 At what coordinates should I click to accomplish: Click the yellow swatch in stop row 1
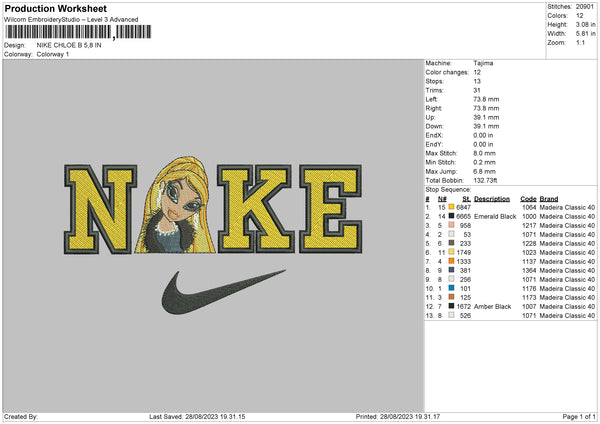(x=452, y=207)
